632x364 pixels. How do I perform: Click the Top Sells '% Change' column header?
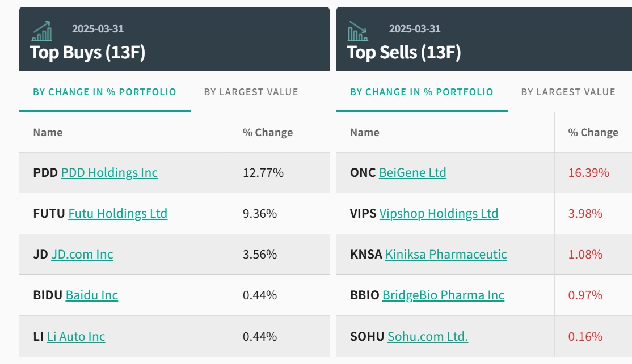click(x=593, y=133)
